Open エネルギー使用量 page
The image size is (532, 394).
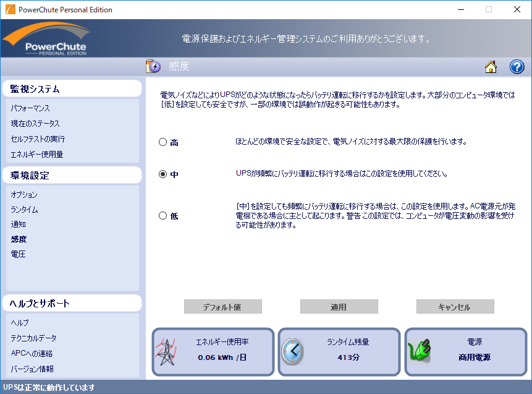pyautogui.click(x=36, y=155)
